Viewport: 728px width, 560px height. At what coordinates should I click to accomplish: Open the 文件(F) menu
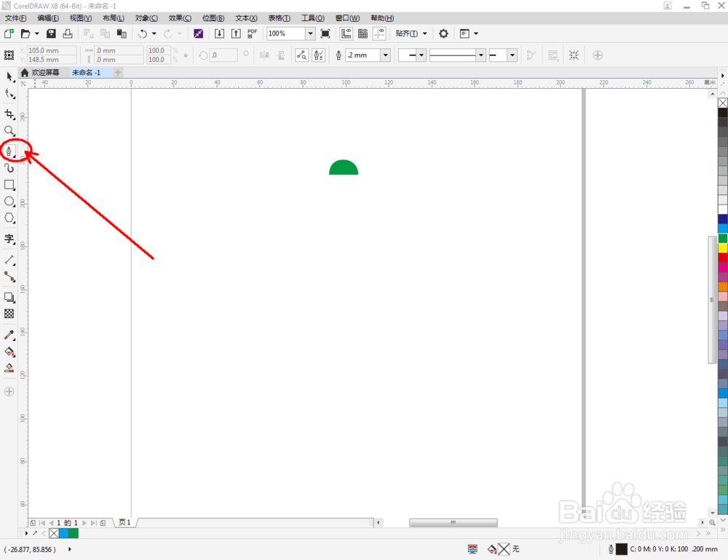pyautogui.click(x=16, y=18)
